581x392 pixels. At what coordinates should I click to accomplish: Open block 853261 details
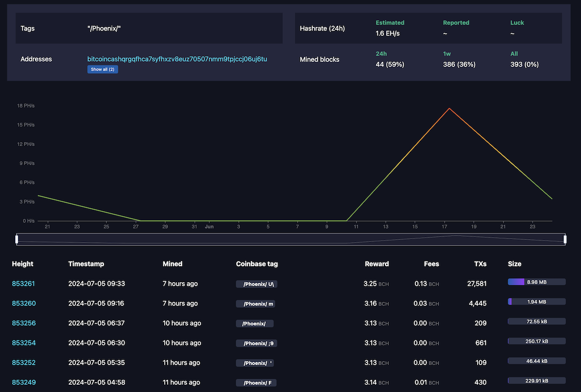(x=24, y=283)
